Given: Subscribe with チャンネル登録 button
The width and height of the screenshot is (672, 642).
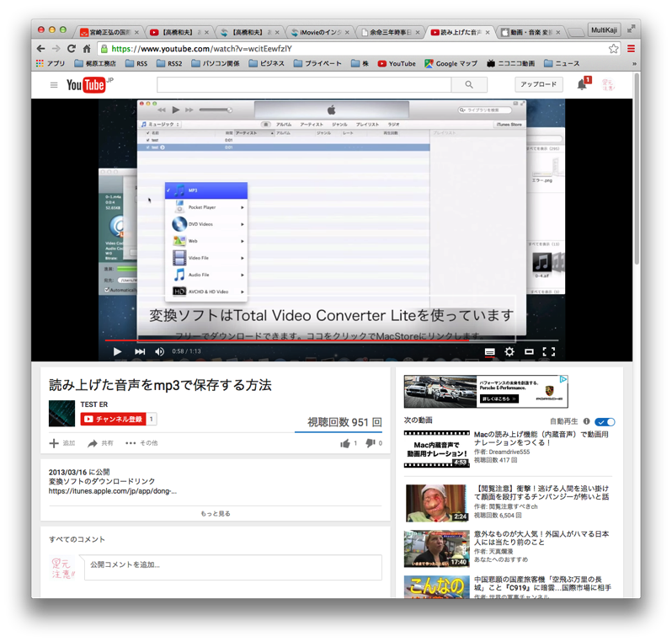Looking at the screenshot, I should 113,419.
